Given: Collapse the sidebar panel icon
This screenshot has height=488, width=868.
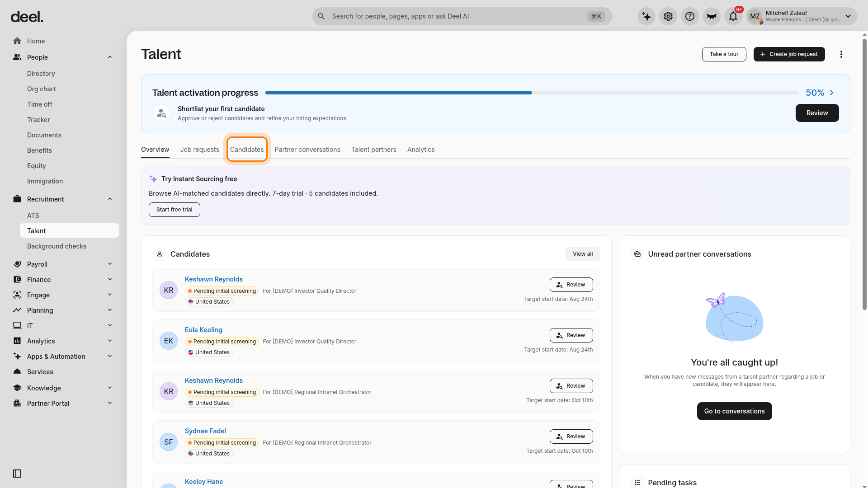Looking at the screenshot, I should point(17,474).
